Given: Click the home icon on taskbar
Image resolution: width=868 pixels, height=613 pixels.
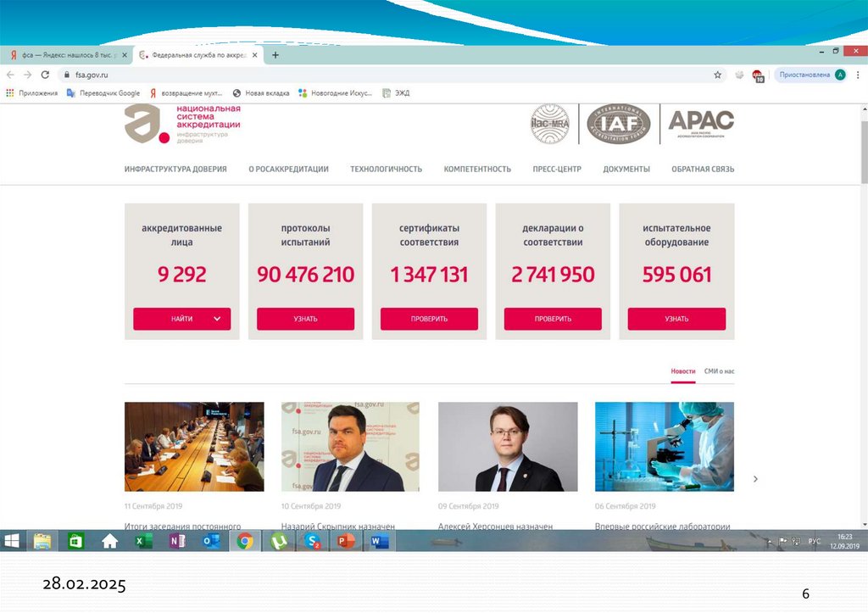Looking at the screenshot, I should pyautogui.click(x=109, y=541).
